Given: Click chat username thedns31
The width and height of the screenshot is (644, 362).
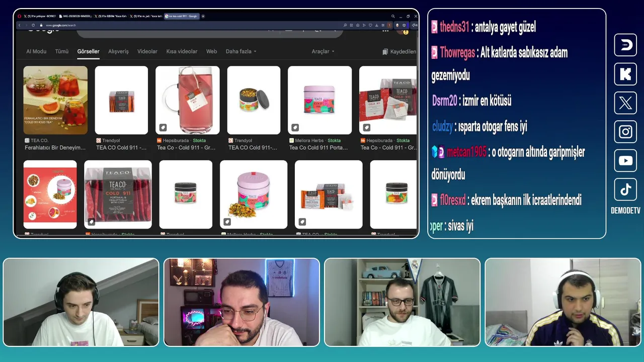Looking at the screenshot, I should click(454, 27).
